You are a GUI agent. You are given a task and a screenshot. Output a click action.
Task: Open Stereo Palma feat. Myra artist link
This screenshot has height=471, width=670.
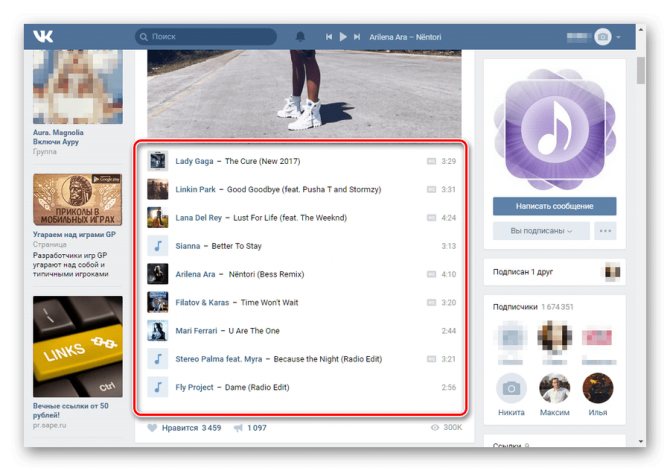click(219, 359)
